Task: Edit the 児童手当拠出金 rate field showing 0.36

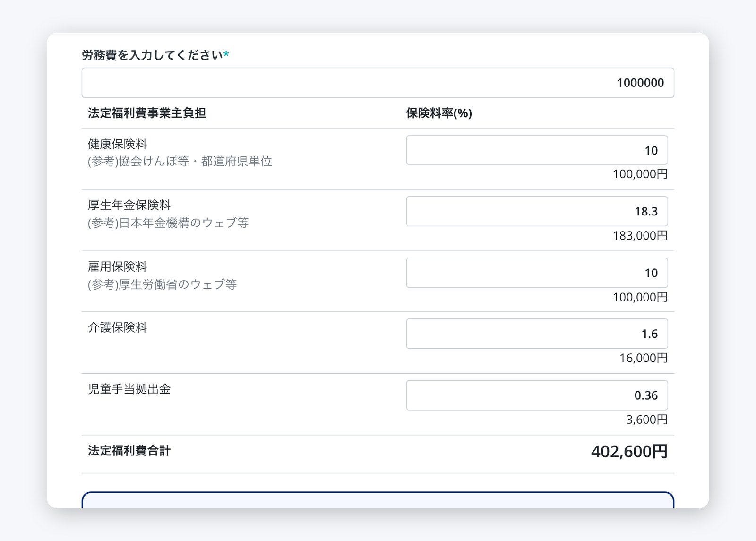Action: coord(537,395)
